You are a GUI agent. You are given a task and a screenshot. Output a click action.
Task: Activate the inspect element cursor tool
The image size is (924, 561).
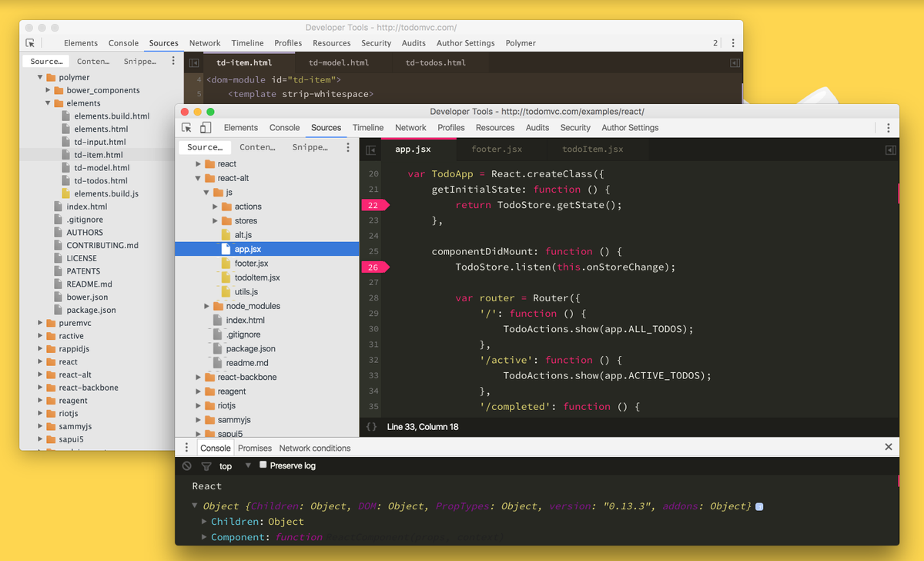(185, 127)
